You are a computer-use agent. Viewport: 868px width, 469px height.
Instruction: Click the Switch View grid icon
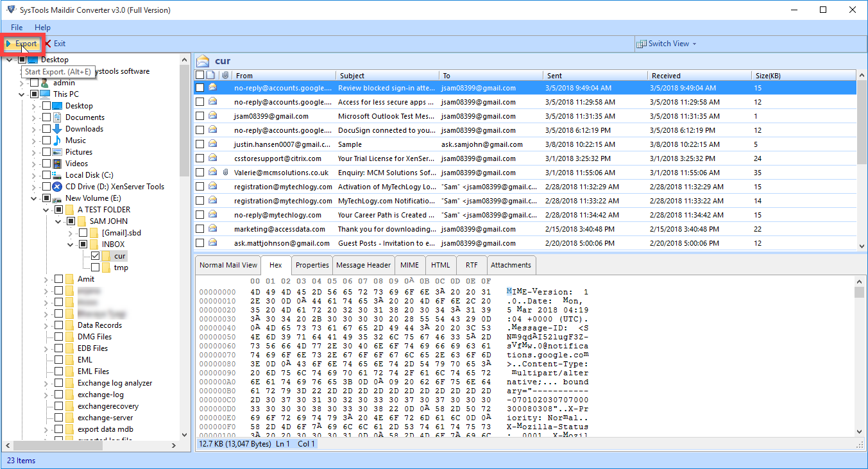click(642, 44)
